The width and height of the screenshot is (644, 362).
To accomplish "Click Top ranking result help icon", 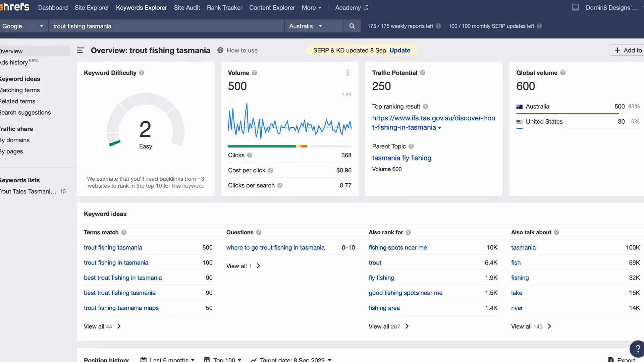I will [x=425, y=107].
